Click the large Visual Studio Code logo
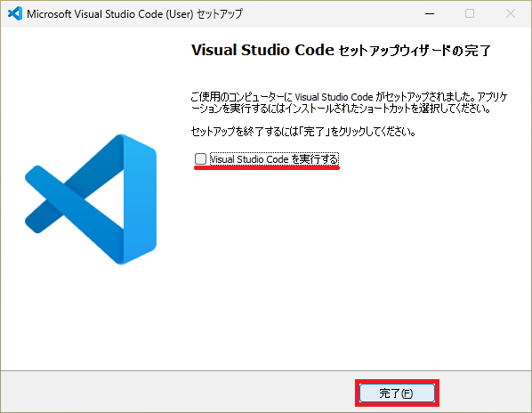532x413 pixels. point(91,199)
